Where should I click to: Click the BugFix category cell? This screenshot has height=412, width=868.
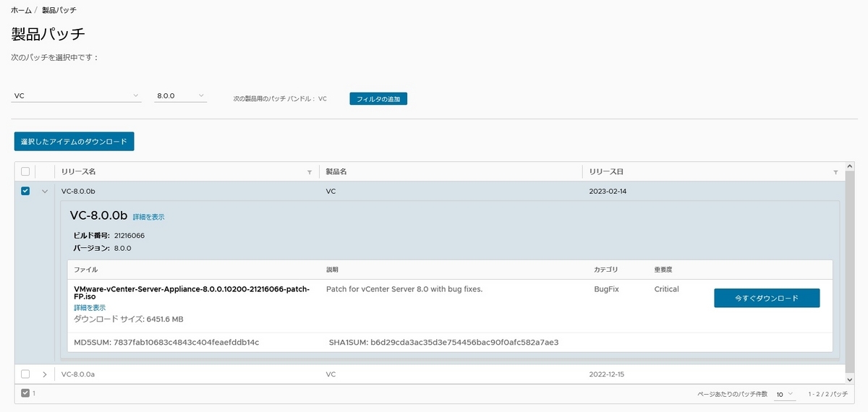pos(606,289)
